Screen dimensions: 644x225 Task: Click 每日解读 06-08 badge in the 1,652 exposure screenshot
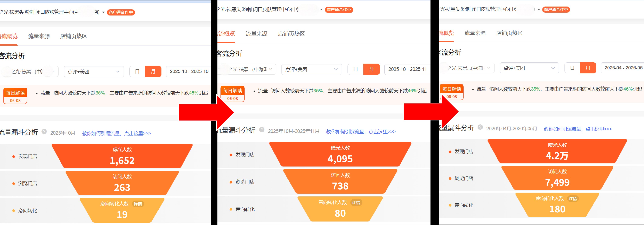(15, 96)
